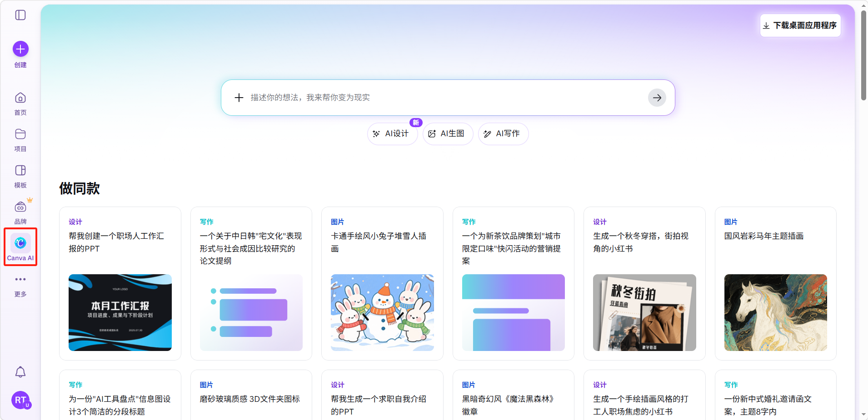Toggle the sidebar collapse icon
Image resolution: width=868 pixels, height=420 pixels.
[20, 15]
